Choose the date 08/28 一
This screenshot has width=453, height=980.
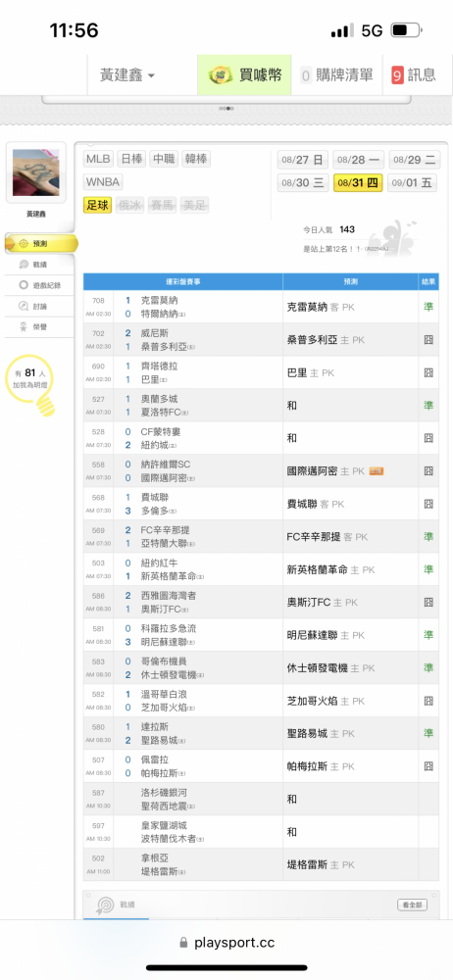coord(359,160)
